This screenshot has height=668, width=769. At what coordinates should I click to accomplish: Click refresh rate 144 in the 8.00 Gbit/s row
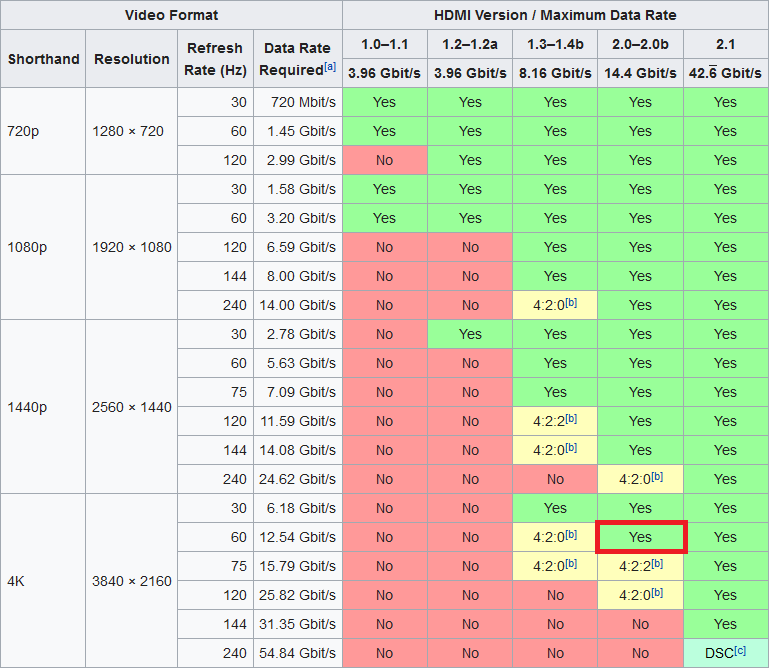pos(215,276)
